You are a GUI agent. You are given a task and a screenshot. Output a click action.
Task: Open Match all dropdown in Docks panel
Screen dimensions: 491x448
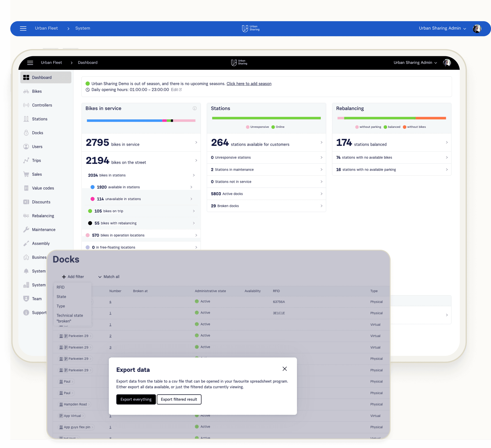[x=109, y=277]
